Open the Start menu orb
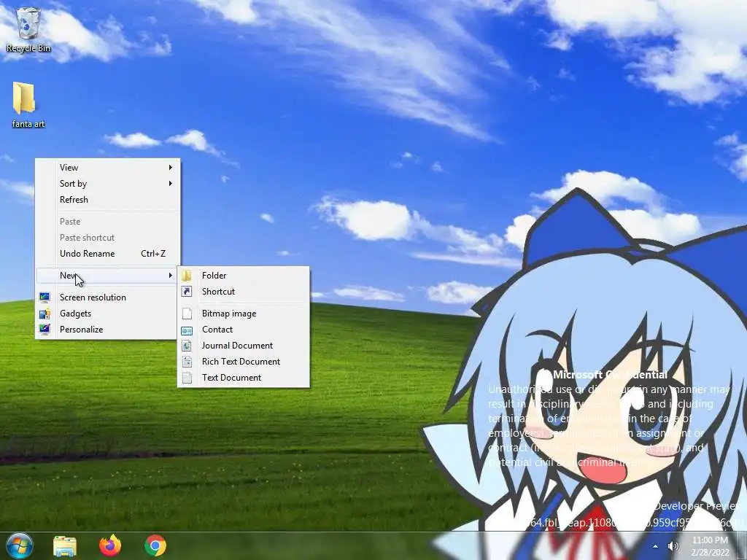 20,545
